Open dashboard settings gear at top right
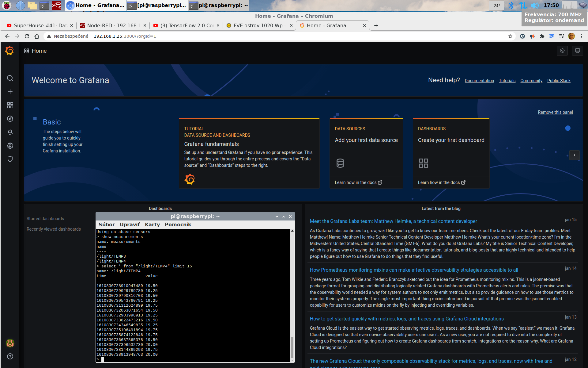Image resolution: width=588 pixels, height=368 pixels. tap(562, 51)
